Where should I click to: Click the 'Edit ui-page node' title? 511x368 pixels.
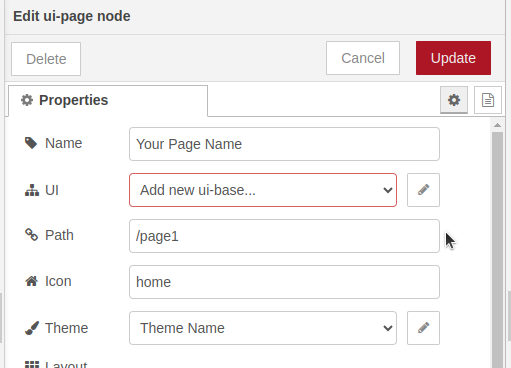click(x=72, y=16)
